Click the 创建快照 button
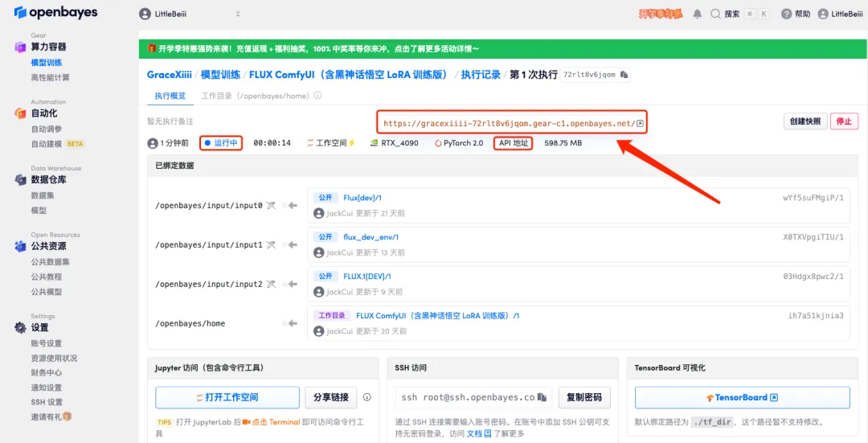Viewport: 868px width, 443px height. pos(805,121)
